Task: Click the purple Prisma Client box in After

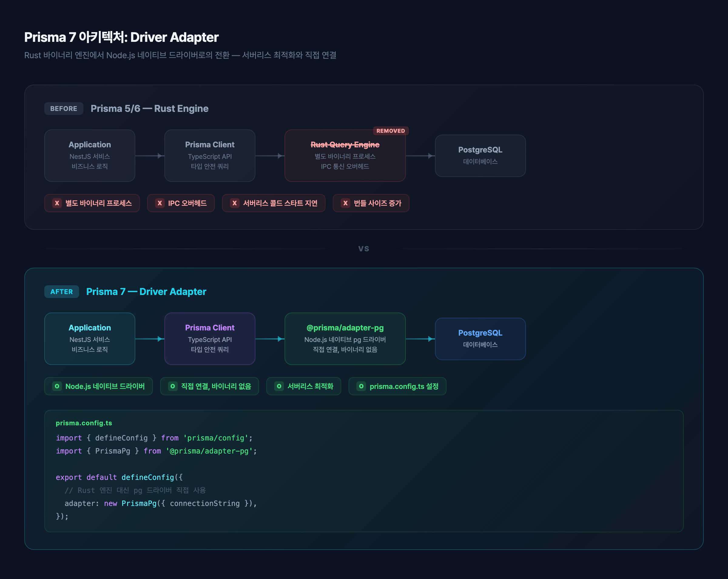Action: click(210, 339)
